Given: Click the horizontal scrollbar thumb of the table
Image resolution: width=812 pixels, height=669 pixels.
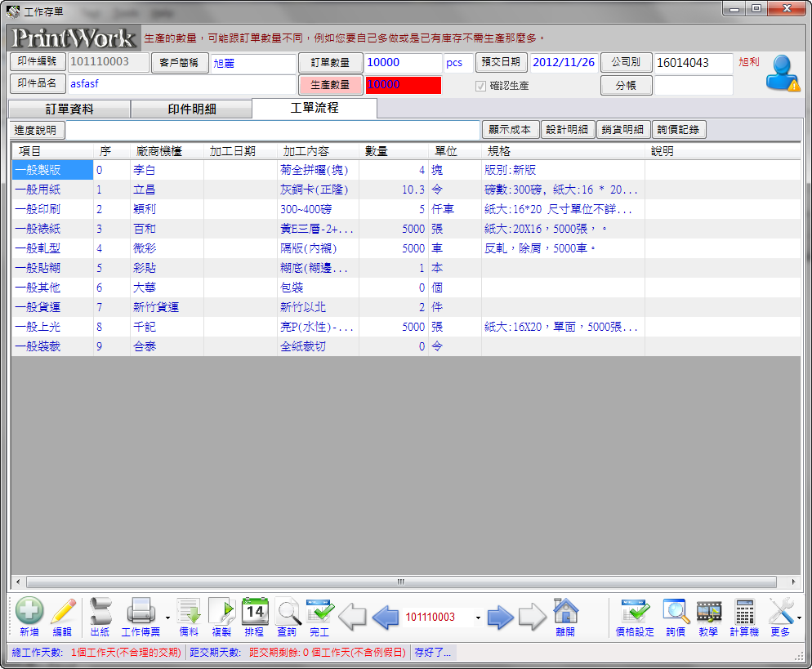Looking at the screenshot, I should click(x=401, y=582).
